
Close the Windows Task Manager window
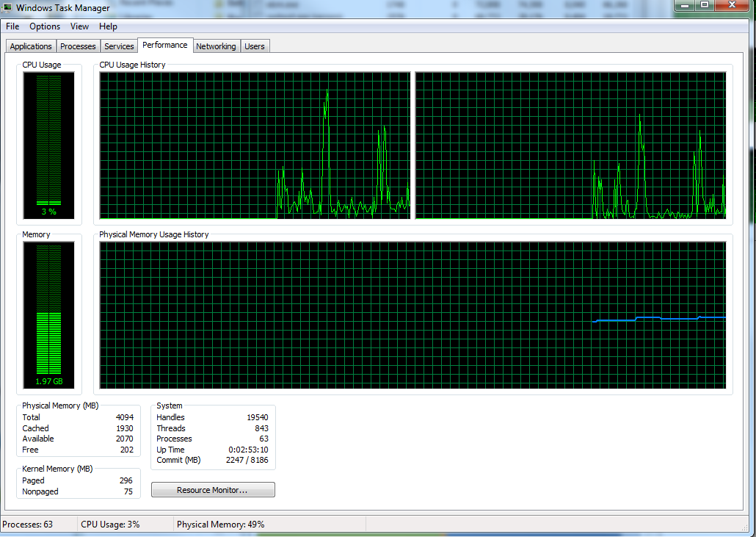732,5
